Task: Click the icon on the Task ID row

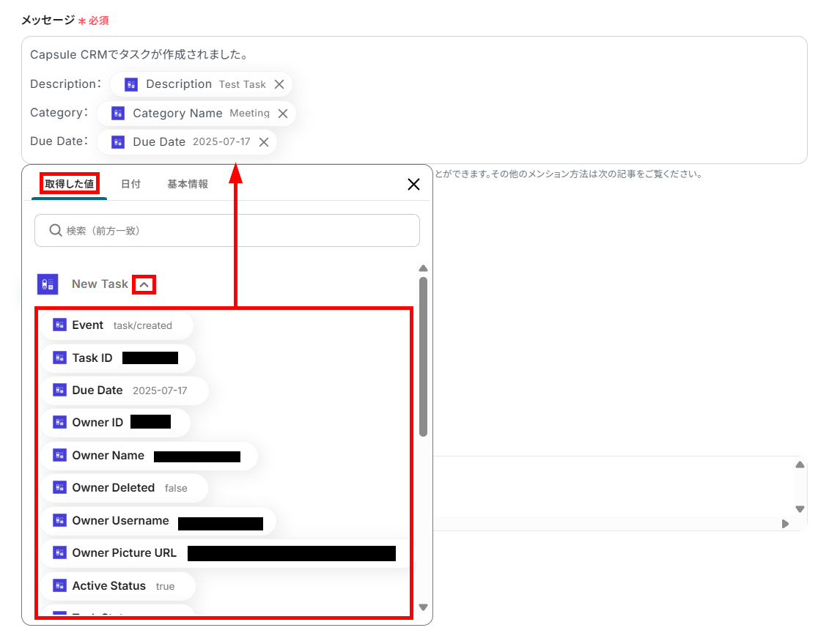Action: (x=60, y=358)
